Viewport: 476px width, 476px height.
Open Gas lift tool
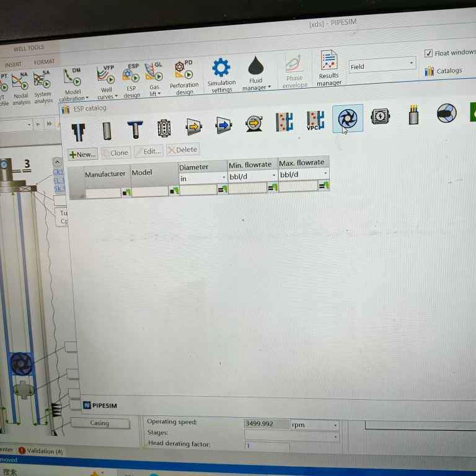pos(154,79)
